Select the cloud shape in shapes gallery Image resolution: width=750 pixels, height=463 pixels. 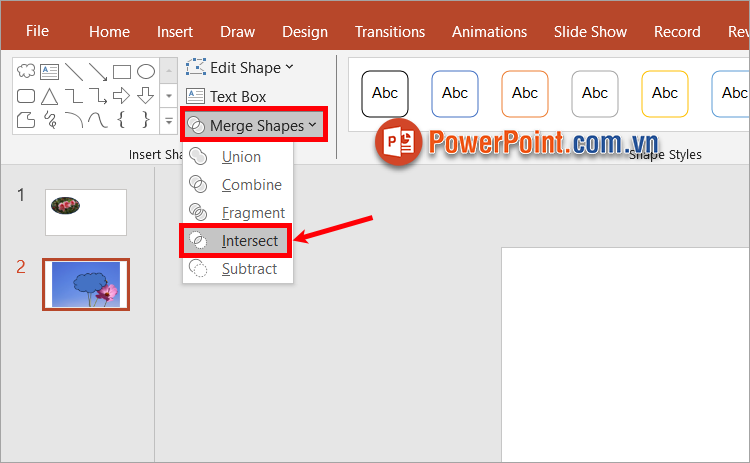26,72
